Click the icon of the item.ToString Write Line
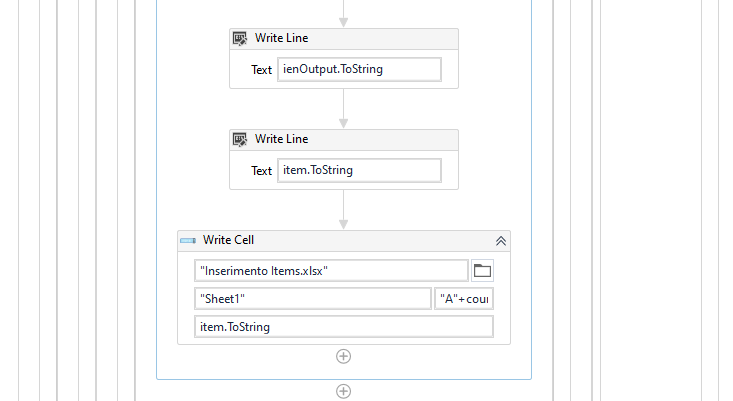This screenshot has width=733, height=401. (240, 139)
